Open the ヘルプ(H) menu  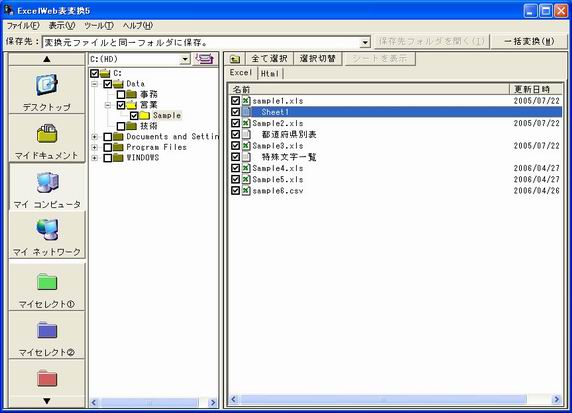point(138,26)
